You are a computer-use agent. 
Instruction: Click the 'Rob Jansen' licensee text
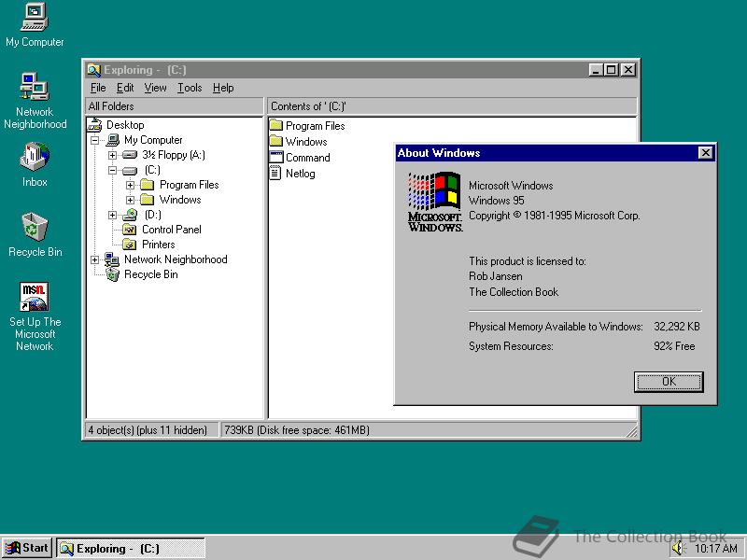coord(496,276)
